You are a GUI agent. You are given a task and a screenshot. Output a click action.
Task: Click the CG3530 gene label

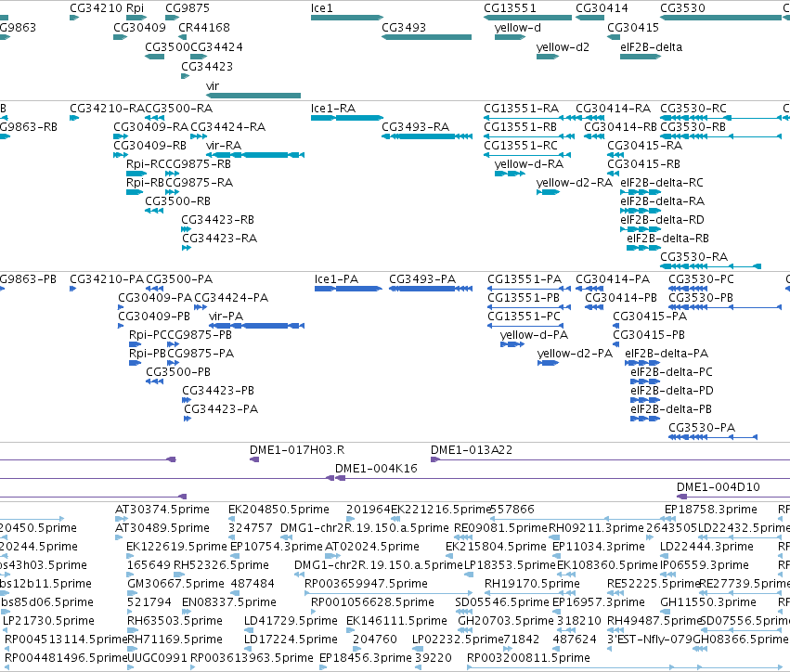click(x=682, y=8)
